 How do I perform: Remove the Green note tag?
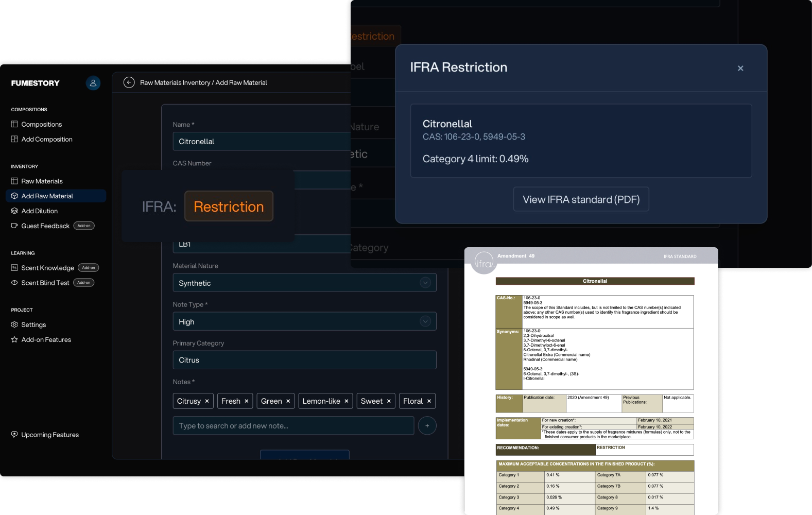click(288, 401)
